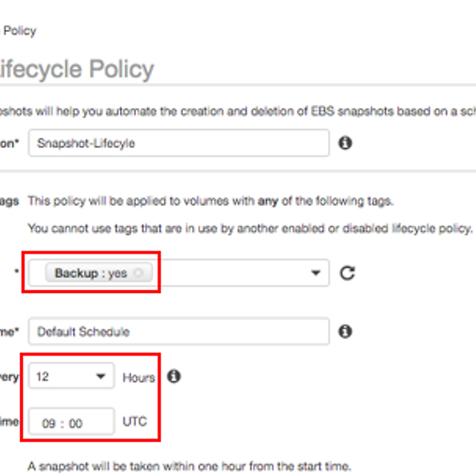The height and width of the screenshot is (476, 476).
Task: Remove the "Backup : yes" tag
Action: tap(138, 273)
